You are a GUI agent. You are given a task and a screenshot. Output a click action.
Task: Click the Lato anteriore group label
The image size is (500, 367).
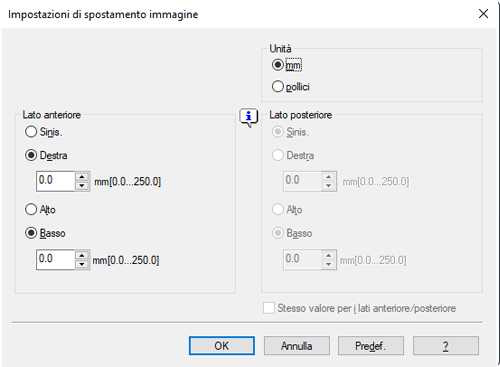pos(52,115)
